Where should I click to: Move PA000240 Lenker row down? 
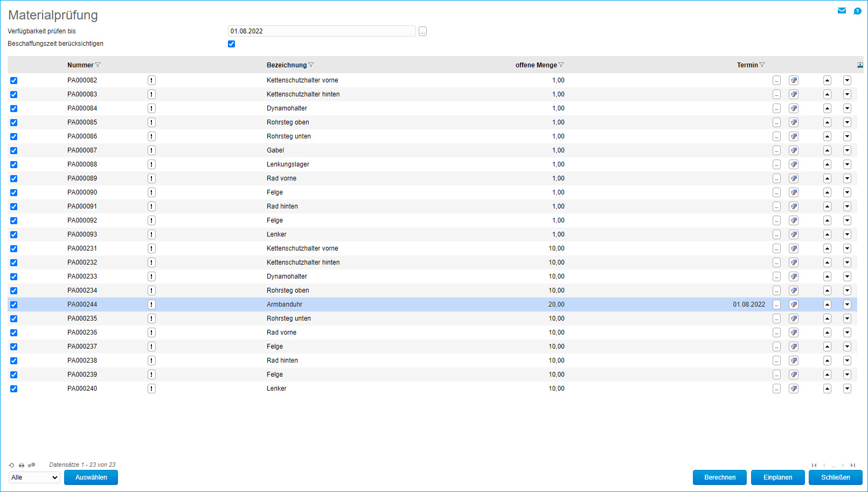tap(847, 389)
